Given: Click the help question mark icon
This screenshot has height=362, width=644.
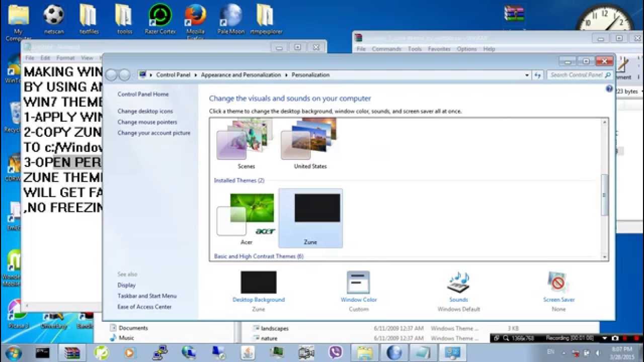Looking at the screenshot, I should (609, 89).
